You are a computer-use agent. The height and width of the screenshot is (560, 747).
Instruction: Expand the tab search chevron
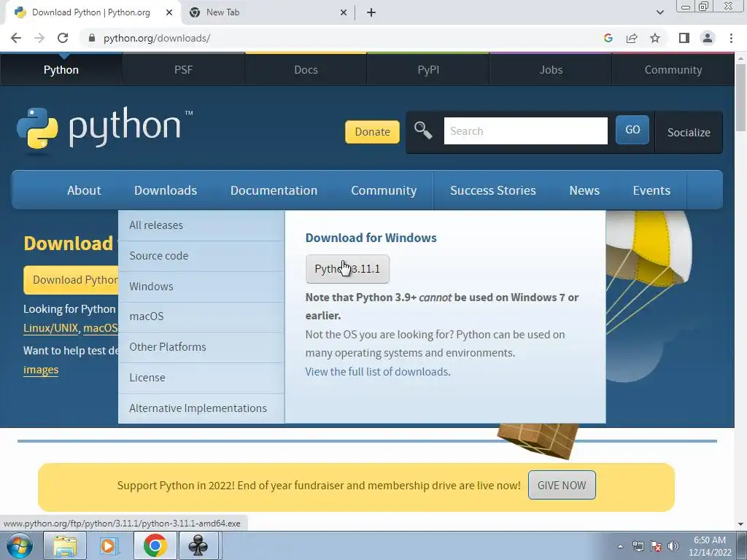click(659, 12)
